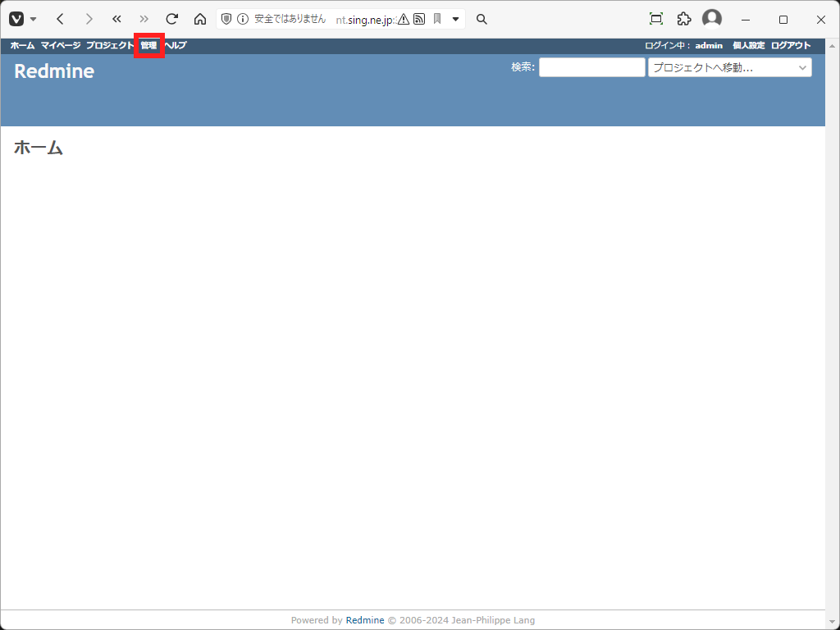Screen dimensions: 840x630
Task: Open the RSS feed icon
Action: pyautogui.click(x=419, y=20)
